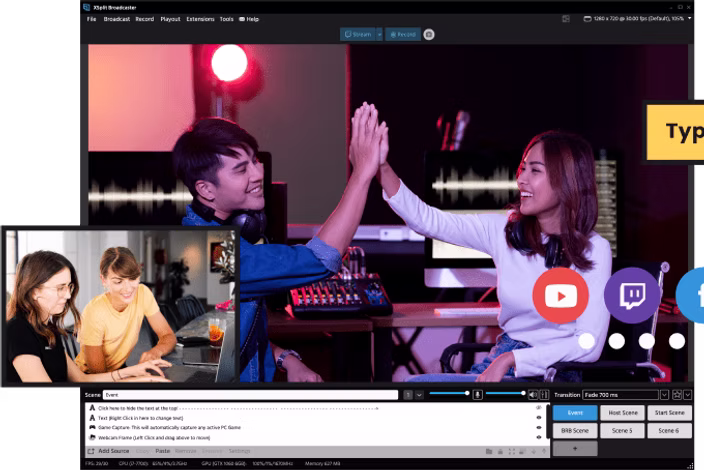
Task: Toggle visibility of 'Text (Right Click' source
Action: [x=539, y=418]
